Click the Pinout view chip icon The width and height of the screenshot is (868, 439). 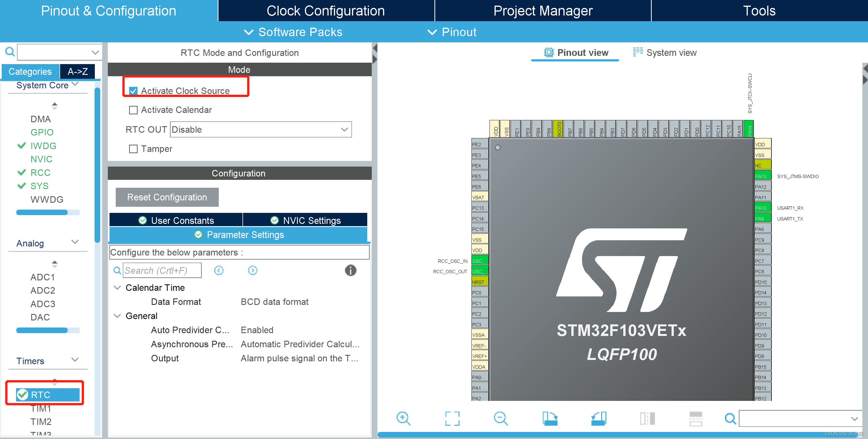549,53
